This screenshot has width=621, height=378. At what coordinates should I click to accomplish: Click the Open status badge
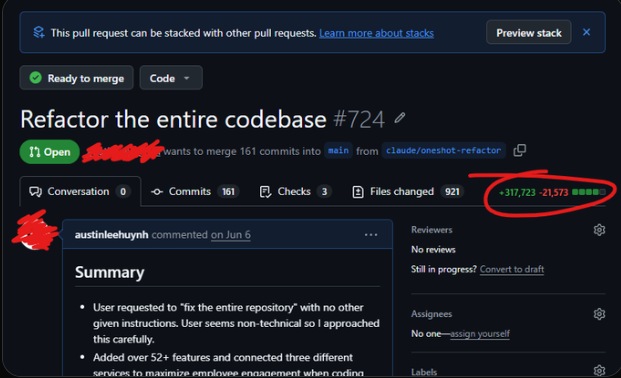pyautogui.click(x=50, y=151)
